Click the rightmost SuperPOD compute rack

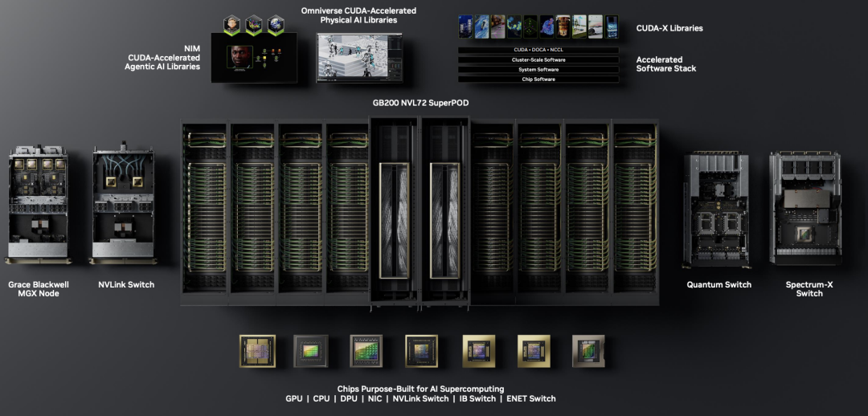click(x=636, y=211)
